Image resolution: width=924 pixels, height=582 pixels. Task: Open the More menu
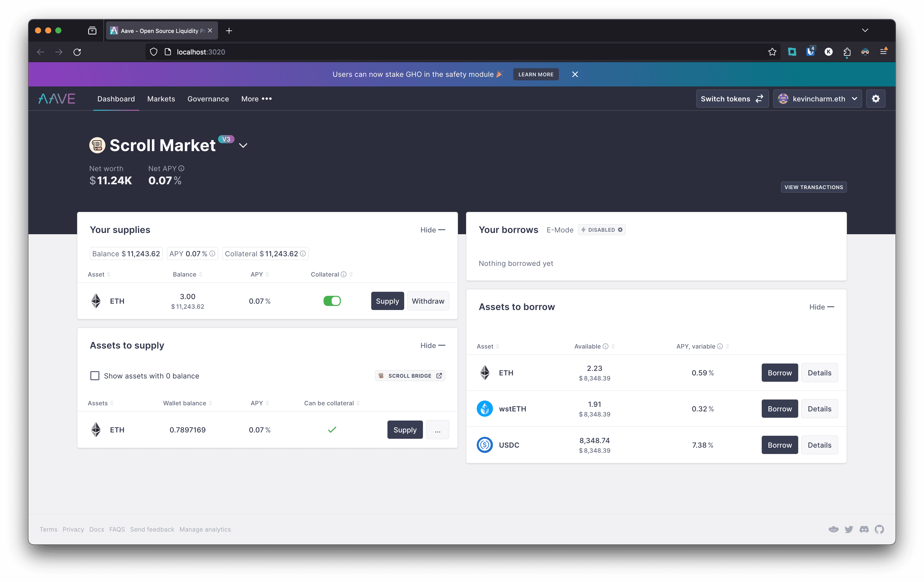point(256,99)
